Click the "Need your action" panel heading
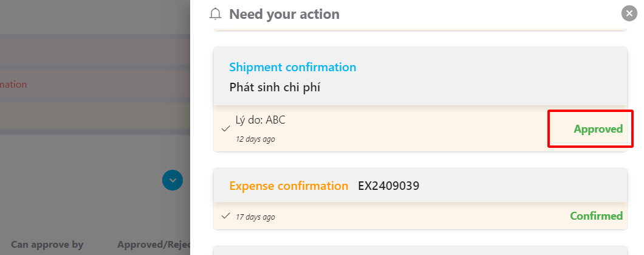This screenshot has height=255, width=644. (x=284, y=13)
